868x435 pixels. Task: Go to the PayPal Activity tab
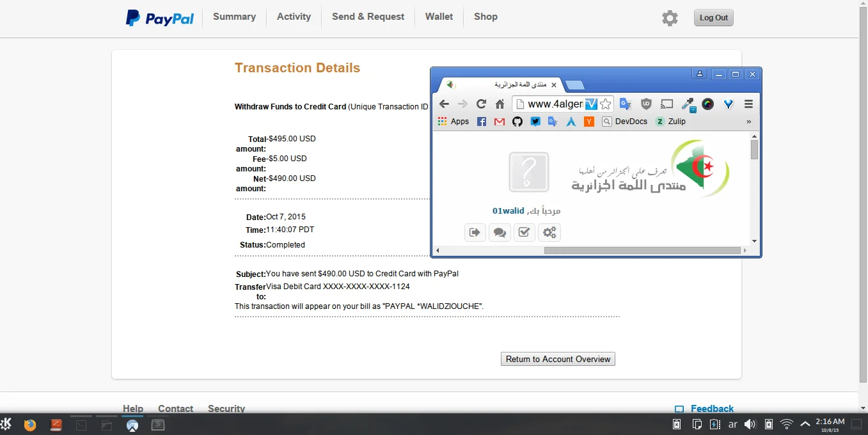click(294, 17)
